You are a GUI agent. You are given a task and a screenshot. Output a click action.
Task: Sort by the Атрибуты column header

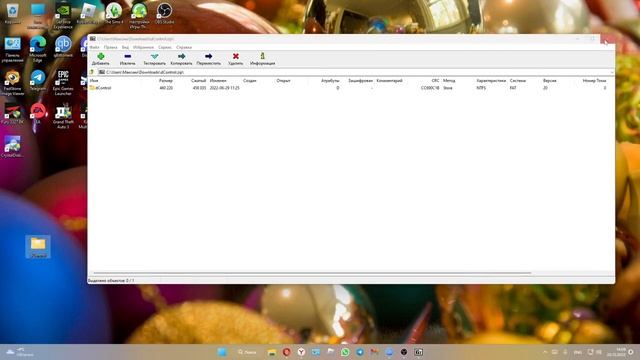(x=330, y=81)
